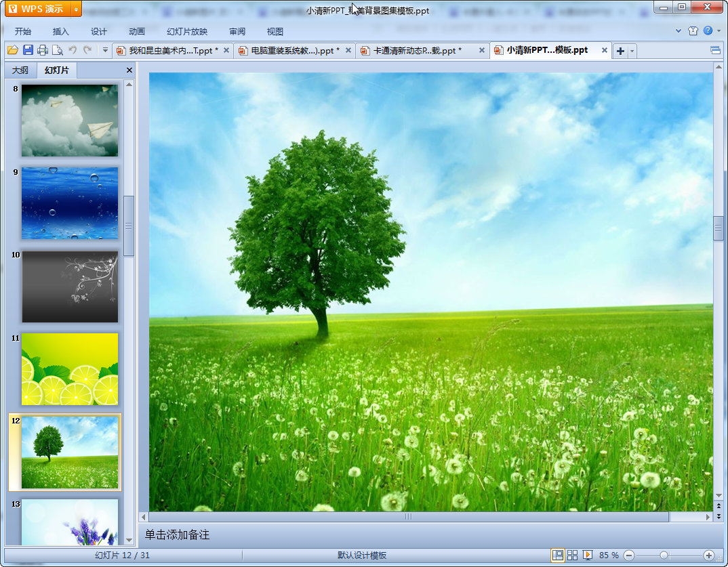
Task: Click the zoom out minus button
Action: [629, 555]
